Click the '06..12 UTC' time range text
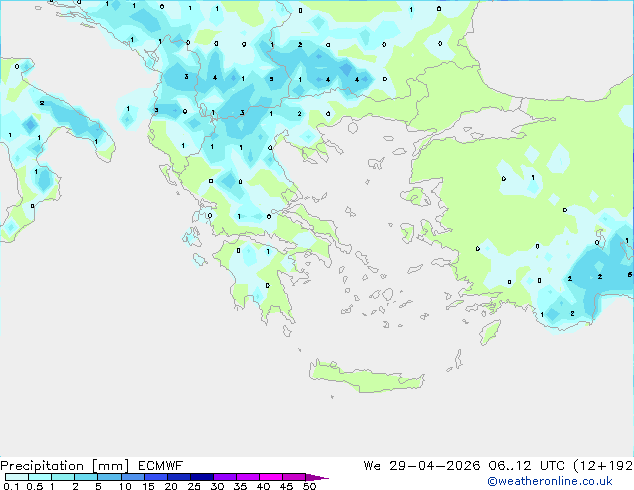634x490 pixels. pos(526,466)
